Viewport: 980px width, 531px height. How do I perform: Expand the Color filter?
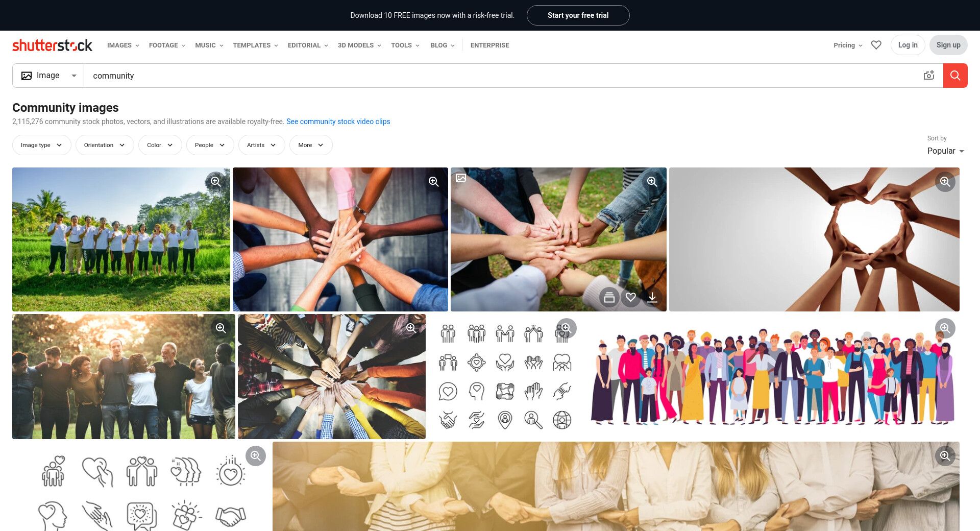click(160, 145)
